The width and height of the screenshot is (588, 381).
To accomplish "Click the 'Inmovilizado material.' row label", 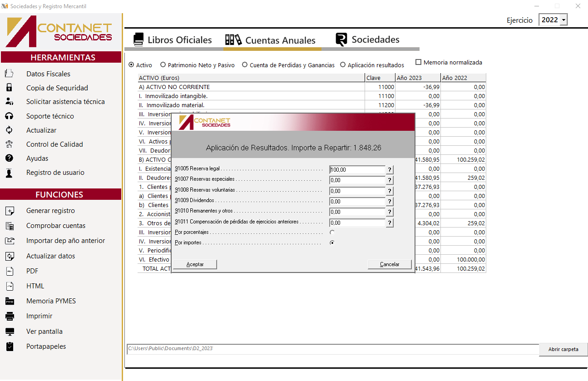I will coord(172,105).
